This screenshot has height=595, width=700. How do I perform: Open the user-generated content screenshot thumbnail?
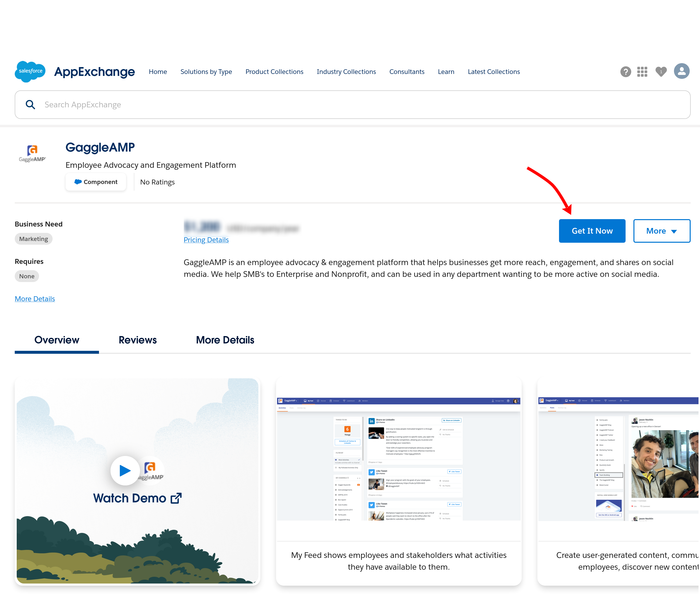coord(618,459)
